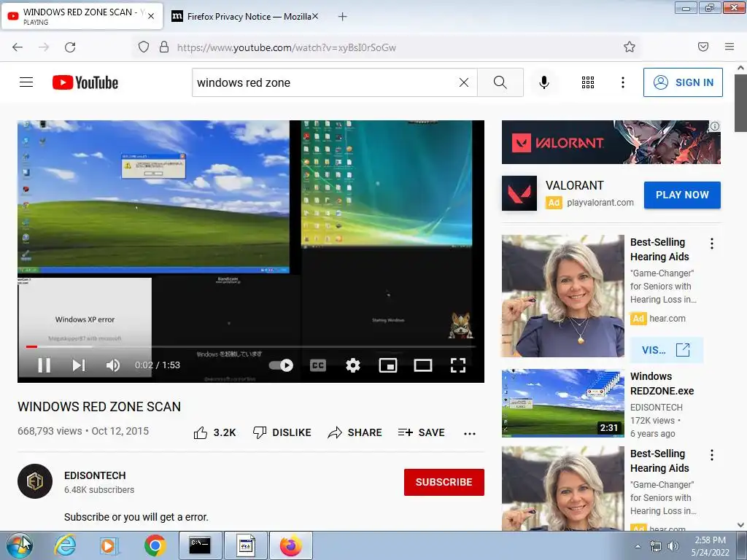Open the playvalorant.com ad link

[600, 203]
